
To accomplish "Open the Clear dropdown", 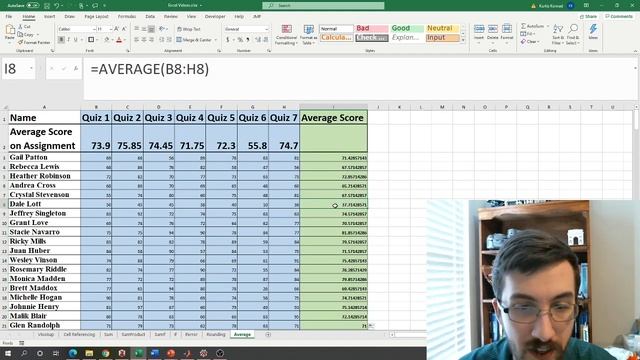I will click(530, 42).
